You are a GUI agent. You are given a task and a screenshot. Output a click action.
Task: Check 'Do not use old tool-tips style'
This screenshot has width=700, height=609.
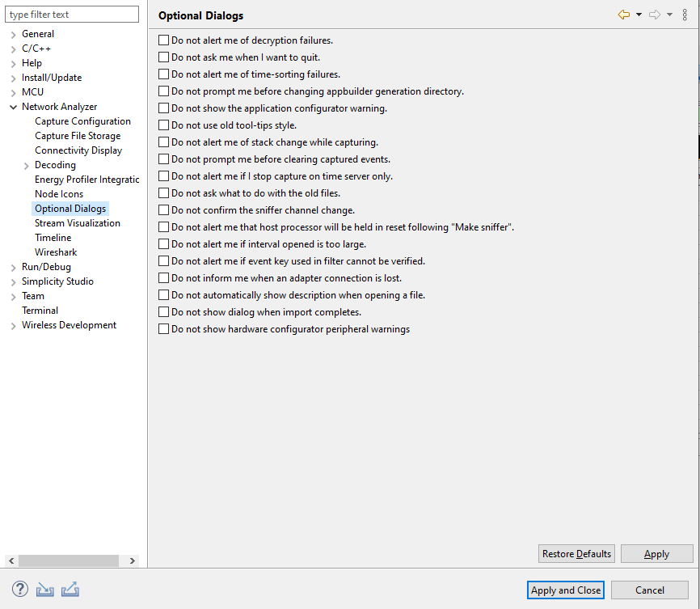(162, 124)
